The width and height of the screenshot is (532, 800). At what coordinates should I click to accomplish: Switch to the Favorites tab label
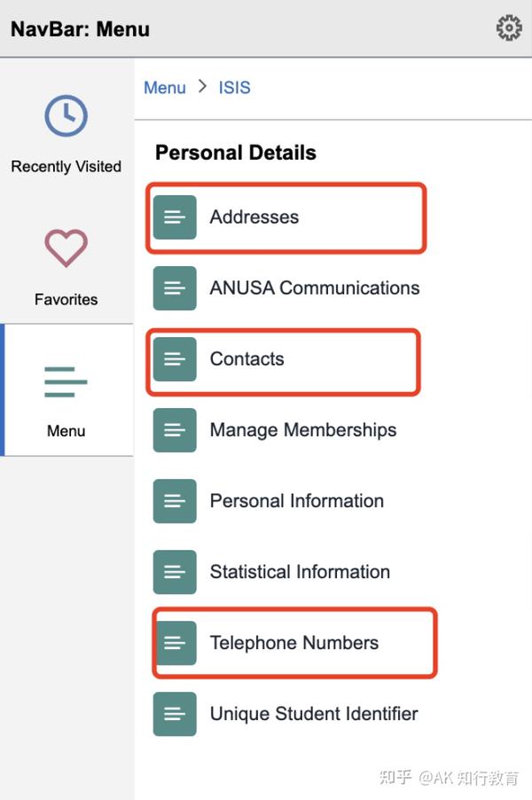coord(66,299)
